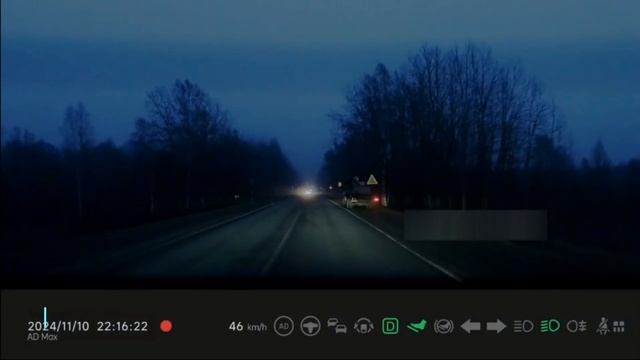The width and height of the screenshot is (640, 360).
Task: Click the brake status icon
Action: click(444, 326)
